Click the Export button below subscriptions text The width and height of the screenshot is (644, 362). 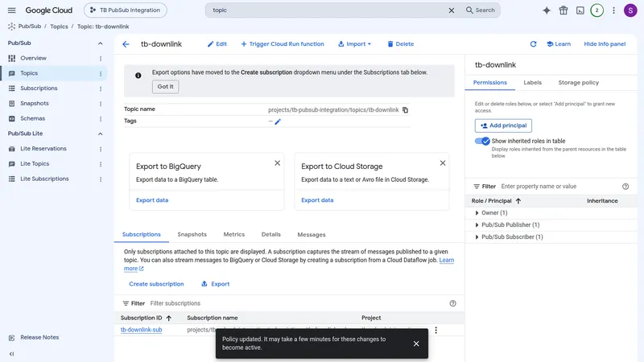pos(215,284)
